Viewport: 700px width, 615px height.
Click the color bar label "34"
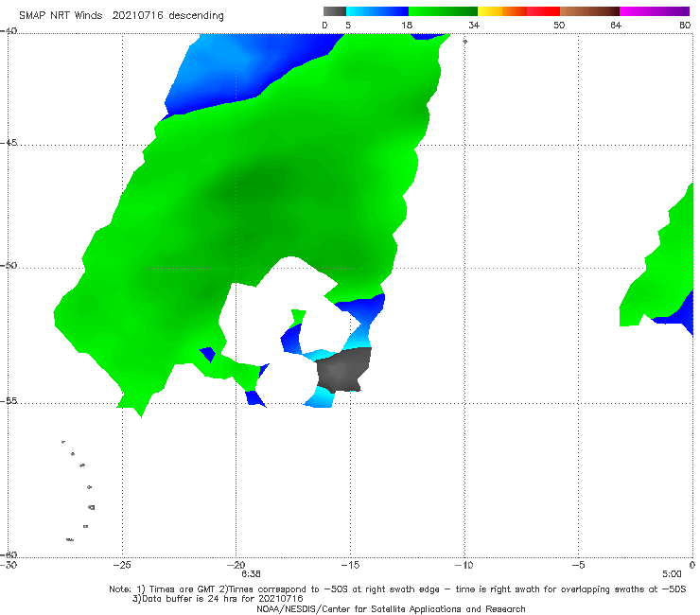(474, 25)
